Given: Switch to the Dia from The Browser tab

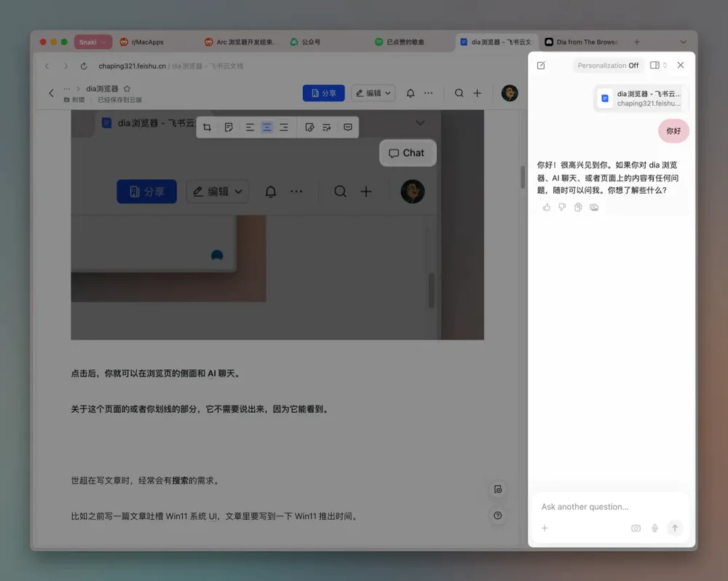Looking at the screenshot, I should (x=582, y=41).
